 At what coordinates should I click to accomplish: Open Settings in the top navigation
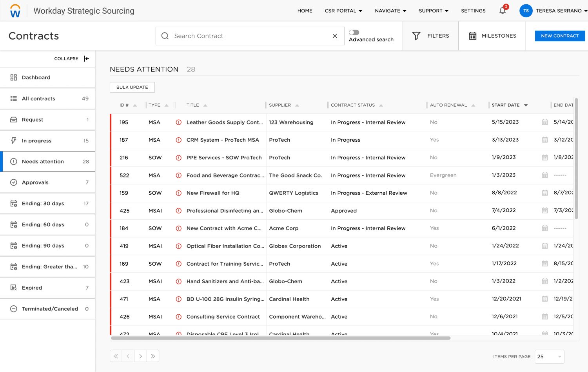[x=473, y=11]
